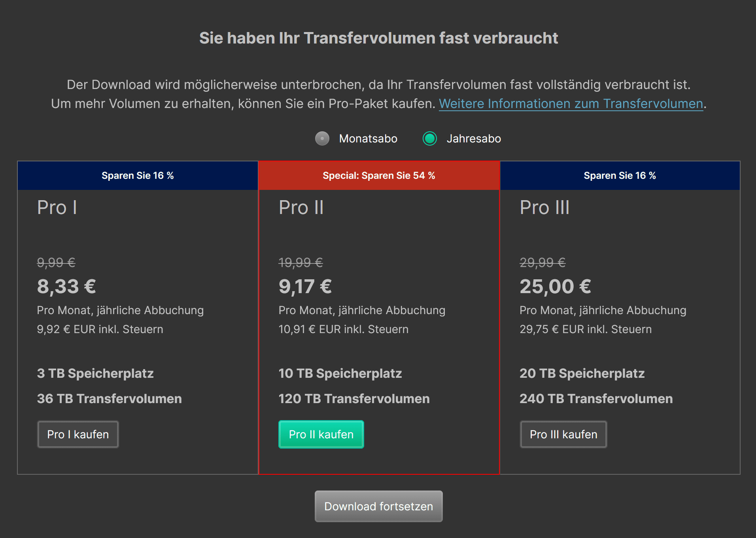Click the Pro III plan heading
This screenshot has height=538, width=756.
pyautogui.click(x=544, y=208)
